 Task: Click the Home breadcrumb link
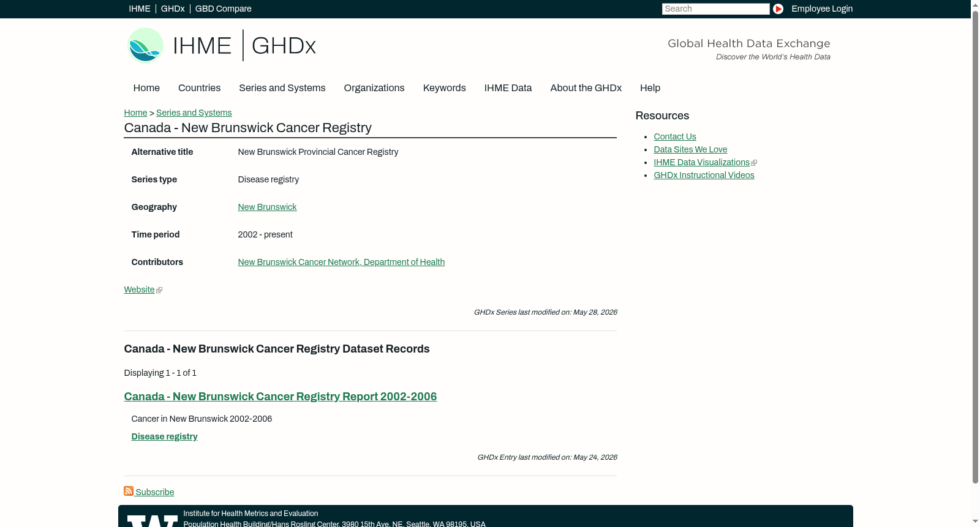(135, 113)
